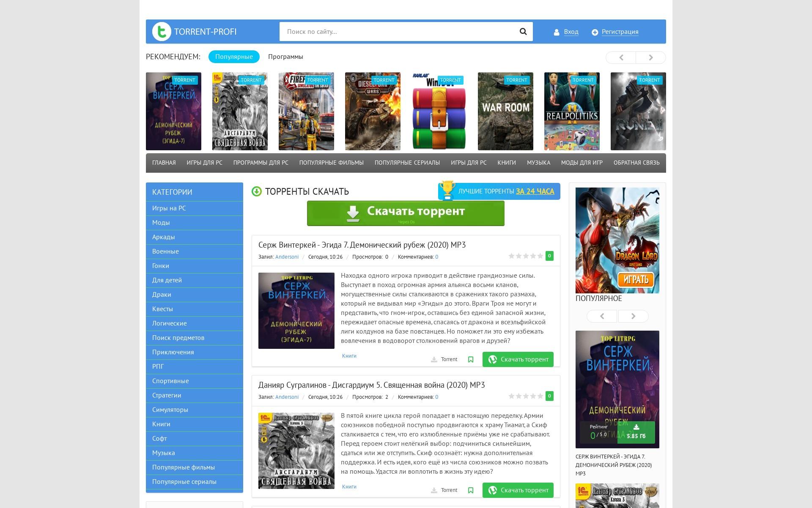Click the Torrent-Profi logo icon
812x508 pixels.
pos(162,31)
